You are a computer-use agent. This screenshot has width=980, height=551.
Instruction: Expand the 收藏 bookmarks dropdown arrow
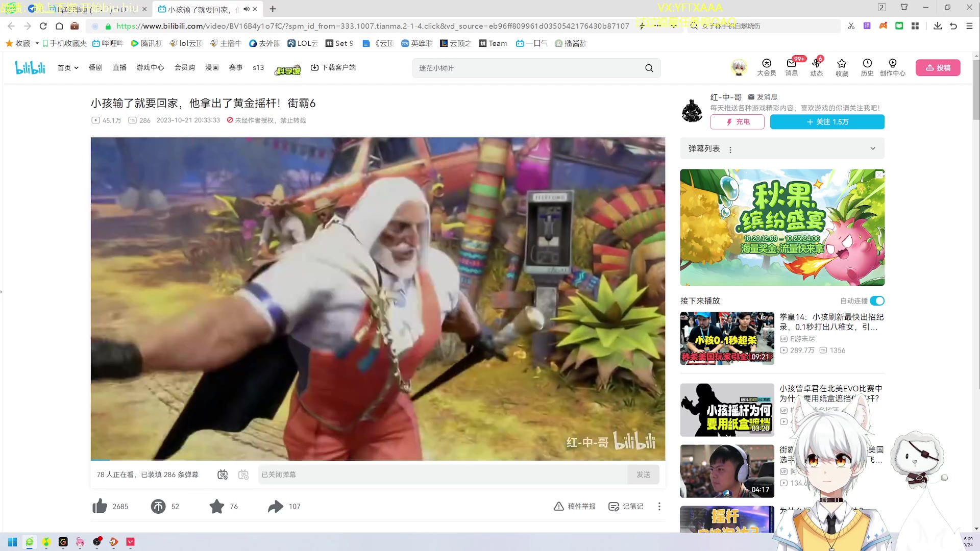(x=37, y=43)
